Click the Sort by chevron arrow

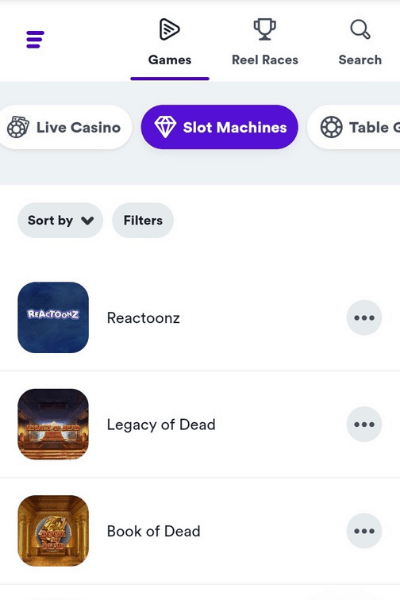[87, 221]
